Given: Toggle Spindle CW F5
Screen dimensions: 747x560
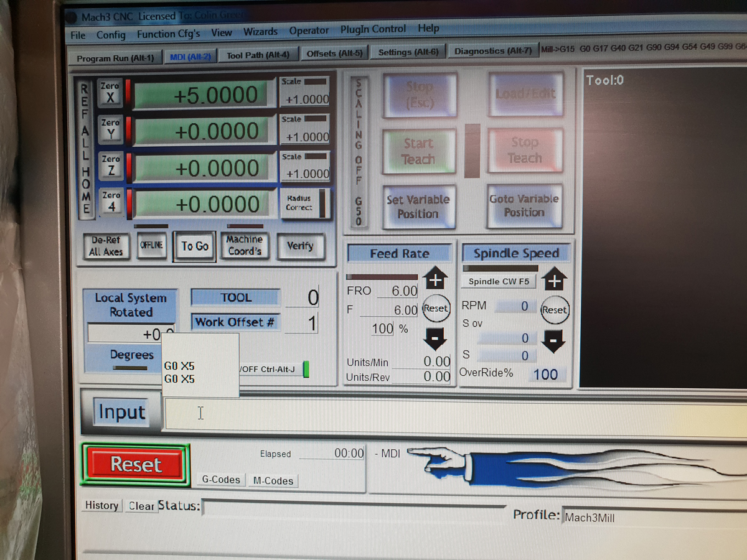Looking at the screenshot, I should 499,281.
